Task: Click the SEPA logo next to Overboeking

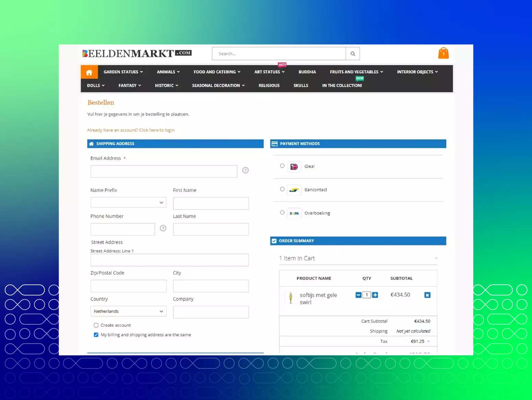Action: coord(294,213)
